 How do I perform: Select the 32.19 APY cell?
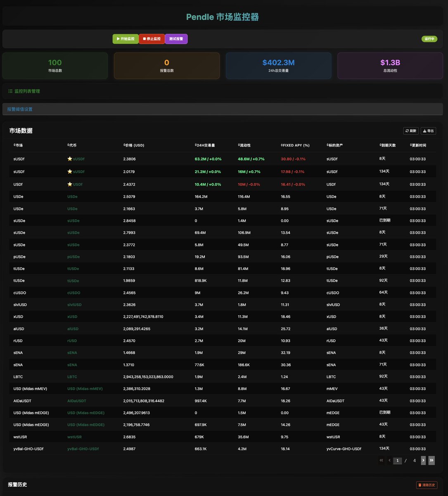(285, 353)
